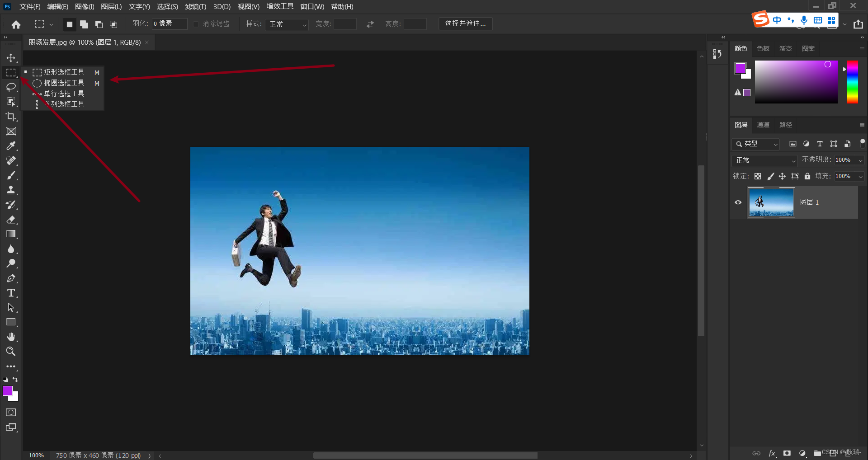Select the Clone Stamp tool

(x=11, y=190)
